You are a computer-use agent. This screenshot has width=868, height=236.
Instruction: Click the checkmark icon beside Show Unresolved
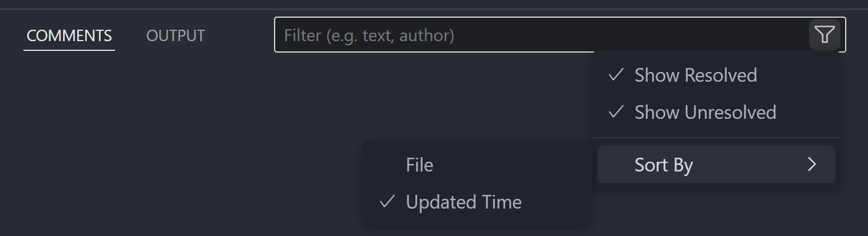[616, 112]
